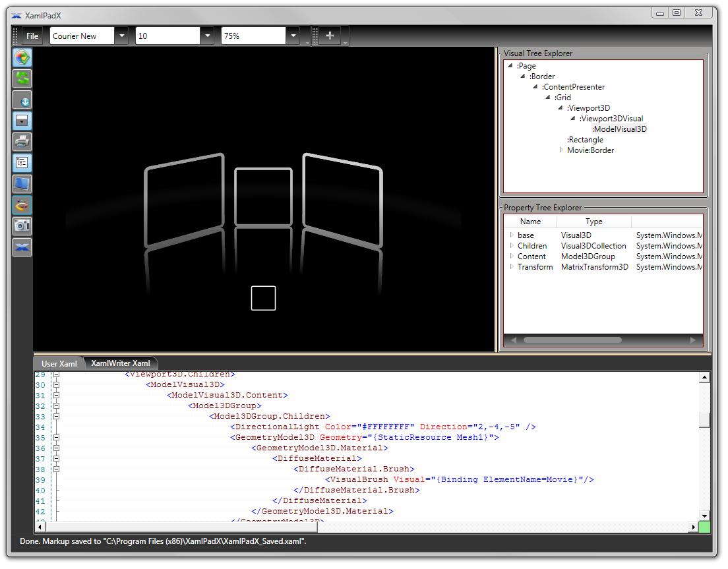The width and height of the screenshot is (728, 569).
Task: Expand the Movie:Border tree node
Action: pos(562,150)
